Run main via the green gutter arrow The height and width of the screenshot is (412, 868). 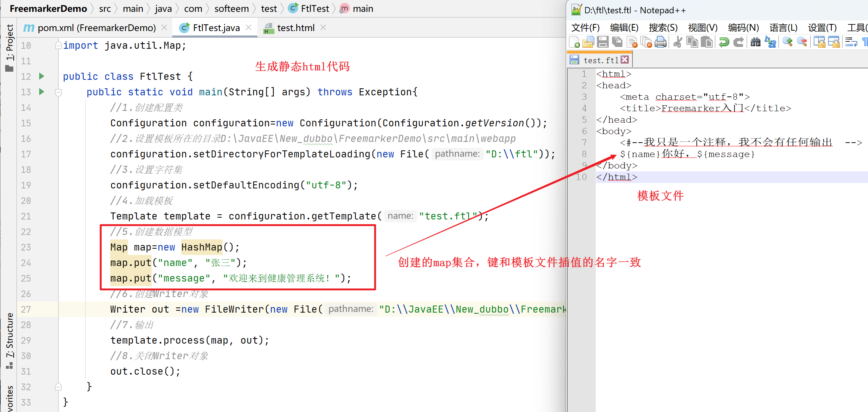tap(41, 92)
